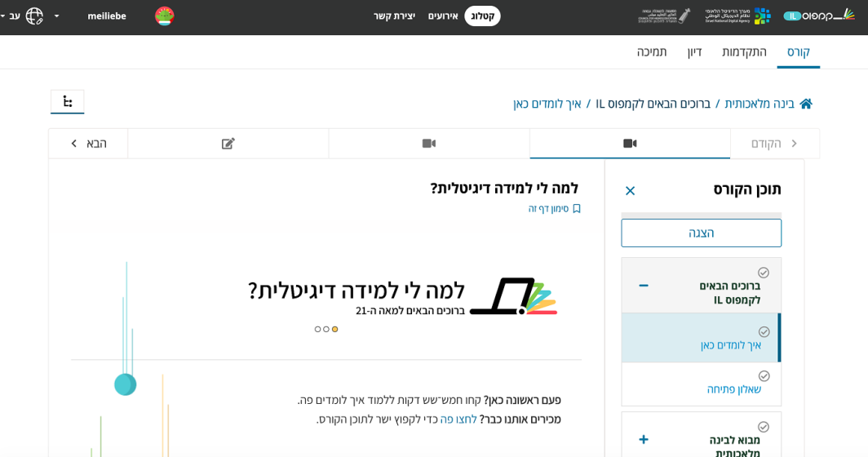Viewport: 868px width, 457px height.
Task: Click the הצגה button in sidebar
Action: click(701, 233)
